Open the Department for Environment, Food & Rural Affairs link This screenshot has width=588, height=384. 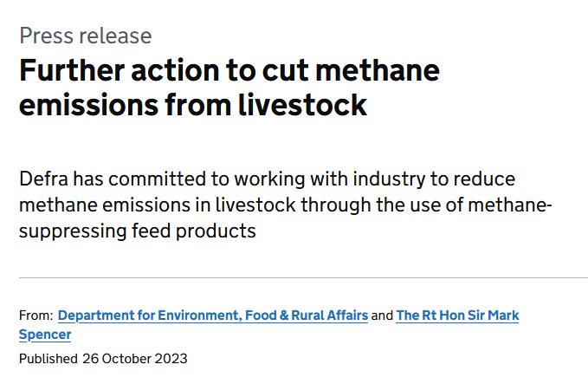pos(212,316)
